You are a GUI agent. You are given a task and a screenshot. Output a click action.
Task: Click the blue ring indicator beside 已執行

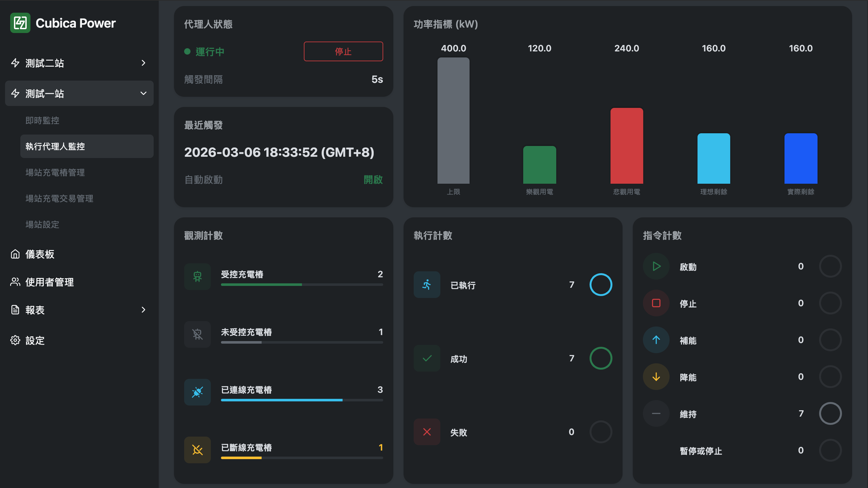[600, 285]
